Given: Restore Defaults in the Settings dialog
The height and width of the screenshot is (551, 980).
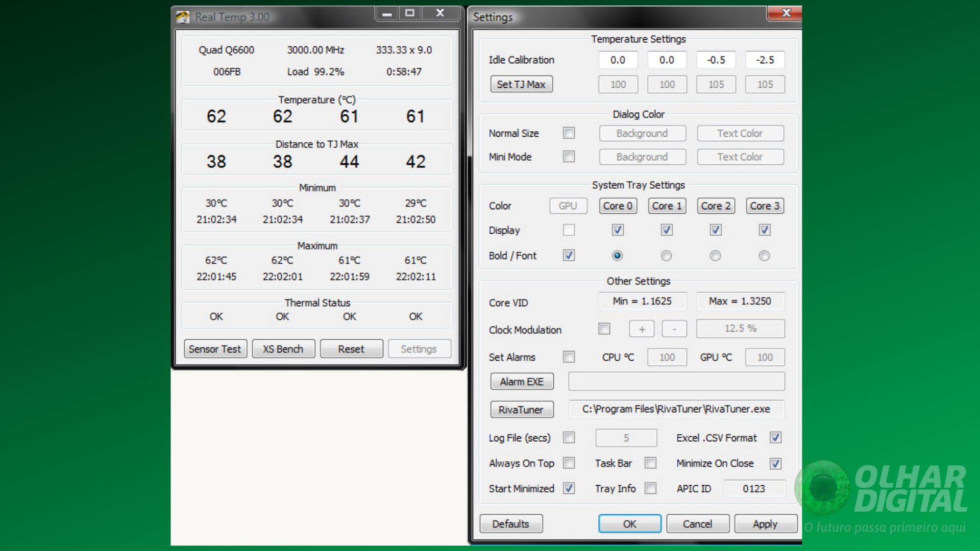Looking at the screenshot, I should click(x=511, y=523).
